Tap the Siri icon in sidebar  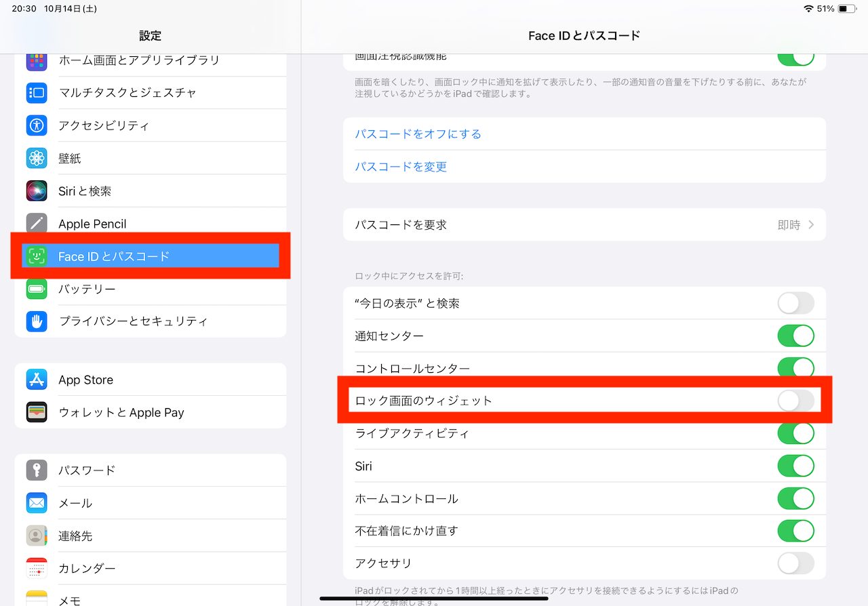pos(37,190)
